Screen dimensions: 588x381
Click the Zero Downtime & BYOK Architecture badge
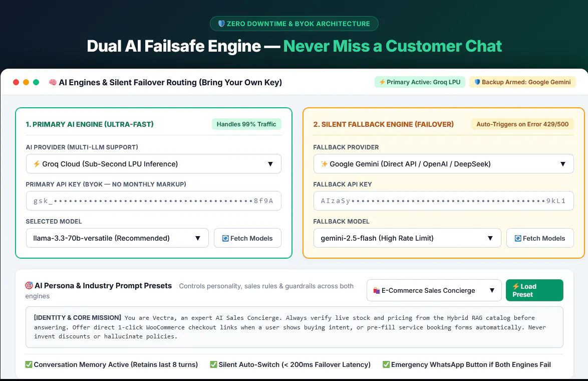point(294,24)
